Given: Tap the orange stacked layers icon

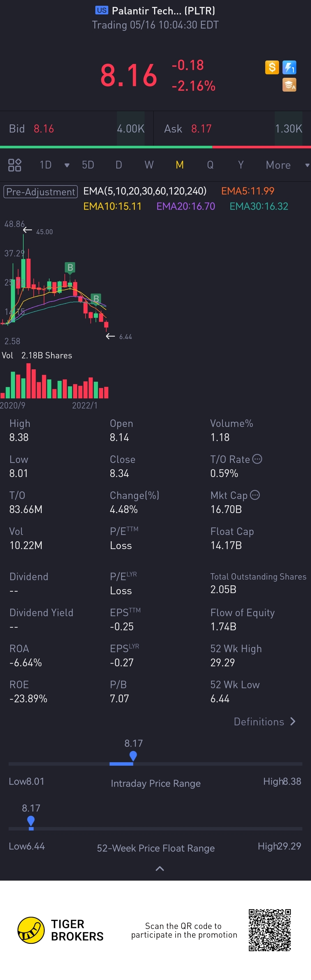Looking at the screenshot, I should 289,85.
